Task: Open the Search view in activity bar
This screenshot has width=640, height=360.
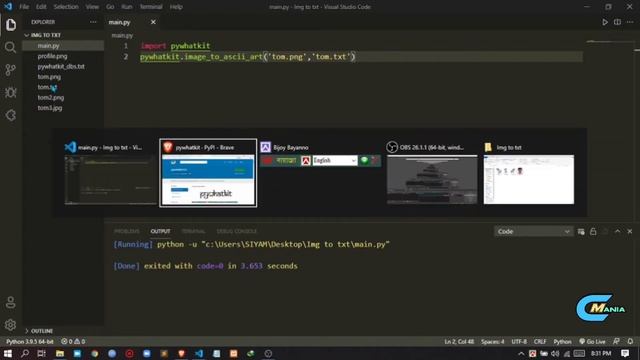Action: coord(11,47)
